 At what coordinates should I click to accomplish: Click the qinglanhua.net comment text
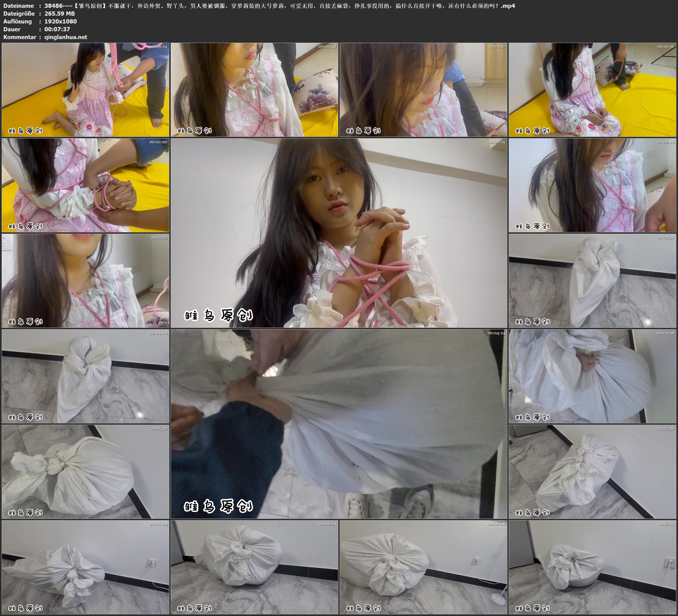66,37
